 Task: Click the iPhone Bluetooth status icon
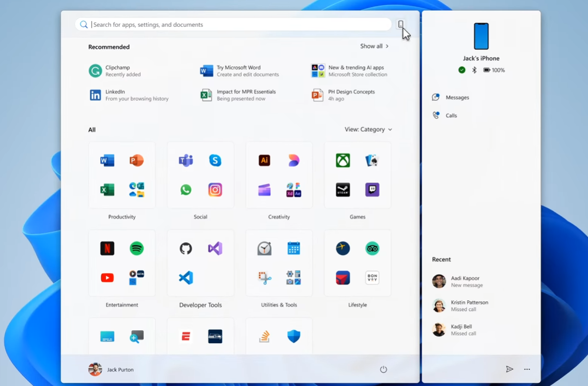tap(474, 70)
